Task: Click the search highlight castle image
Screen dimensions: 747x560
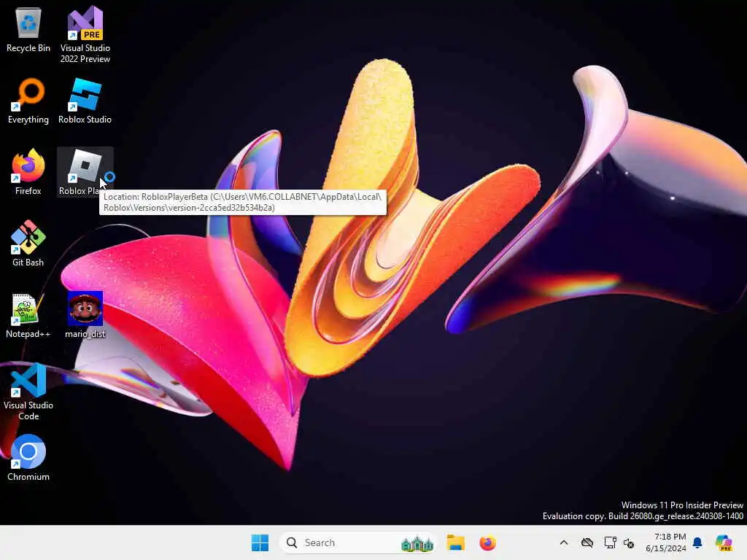Action: tap(417, 543)
